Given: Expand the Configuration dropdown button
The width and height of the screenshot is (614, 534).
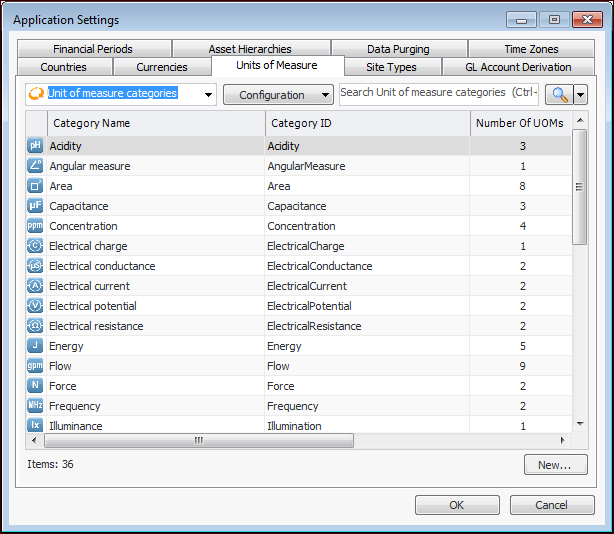Looking at the screenshot, I should (x=278, y=95).
